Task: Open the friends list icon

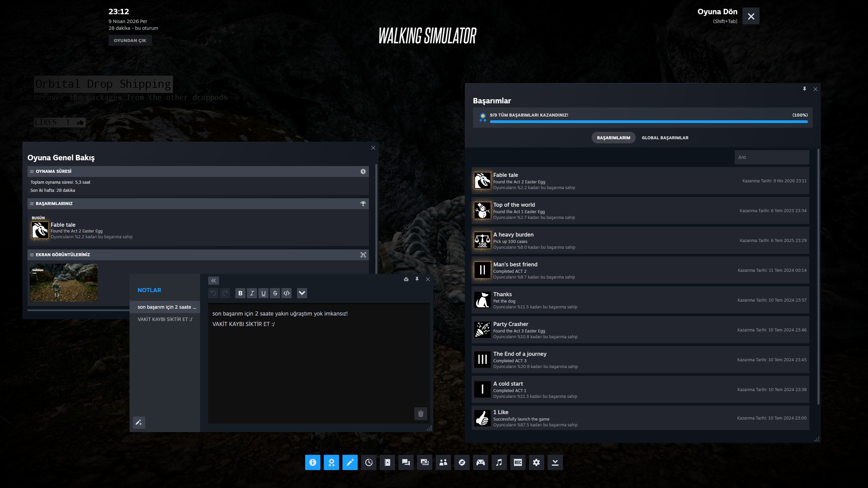Action: (443, 463)
